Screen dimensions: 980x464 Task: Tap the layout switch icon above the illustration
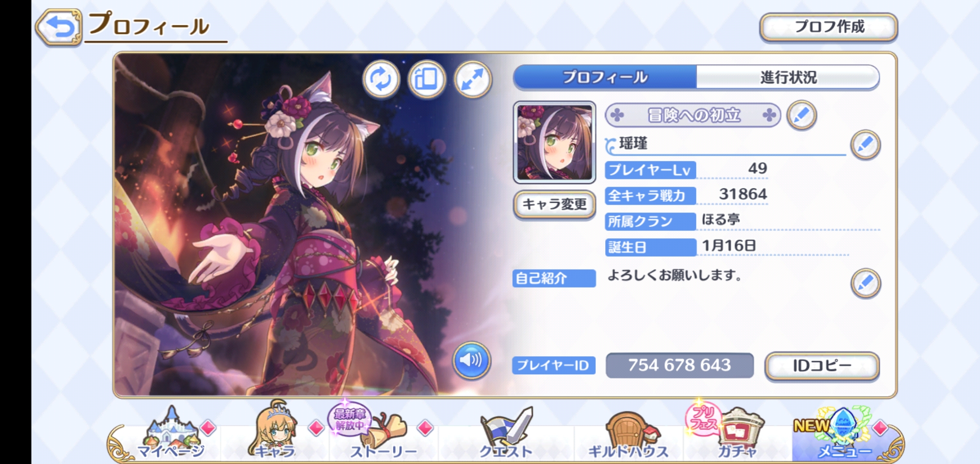tap(426, 79)
